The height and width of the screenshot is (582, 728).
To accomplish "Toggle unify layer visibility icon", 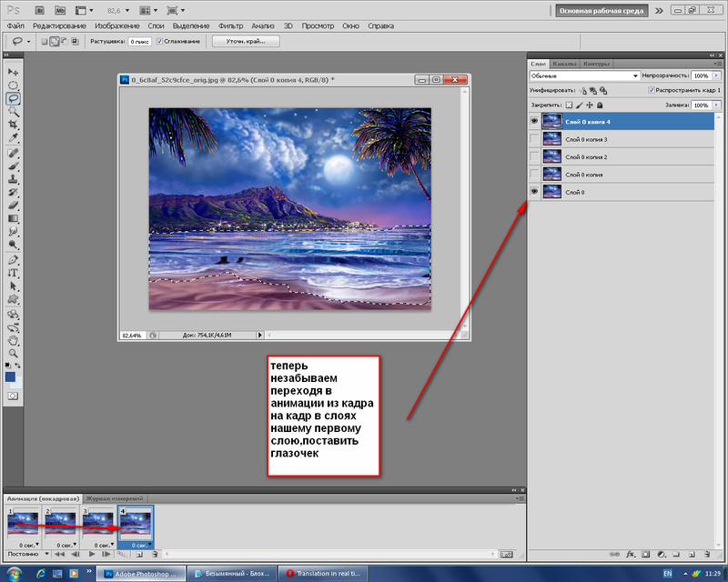I will [x=593, y=91].
